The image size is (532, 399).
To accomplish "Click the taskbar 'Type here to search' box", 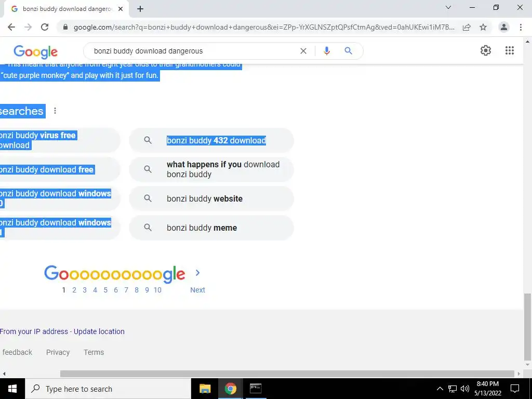I will pos(108,389).
